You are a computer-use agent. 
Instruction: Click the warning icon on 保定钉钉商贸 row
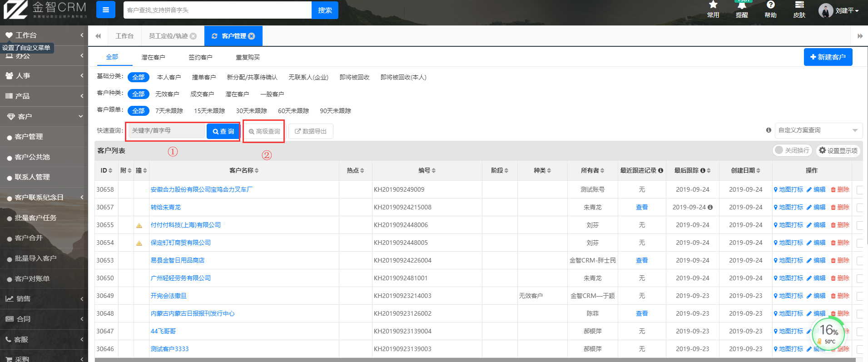(139, 243)
